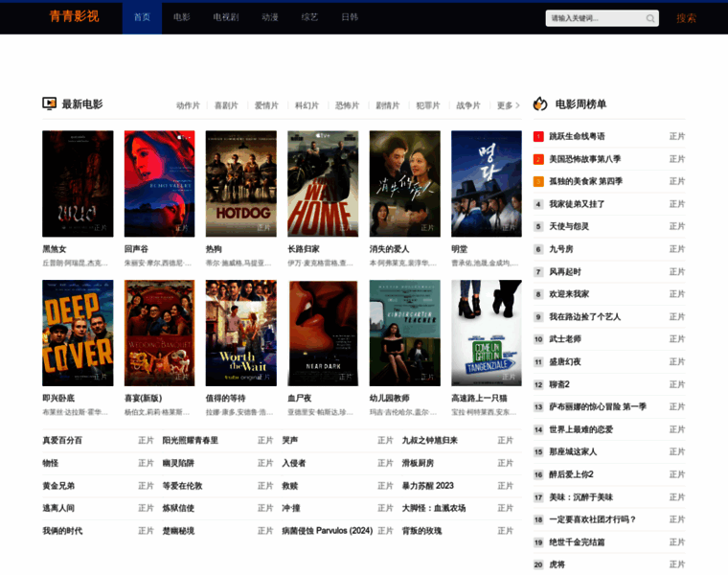Filter by 战争片 genre
Viewport: 728px width, 575px height.
468,105
